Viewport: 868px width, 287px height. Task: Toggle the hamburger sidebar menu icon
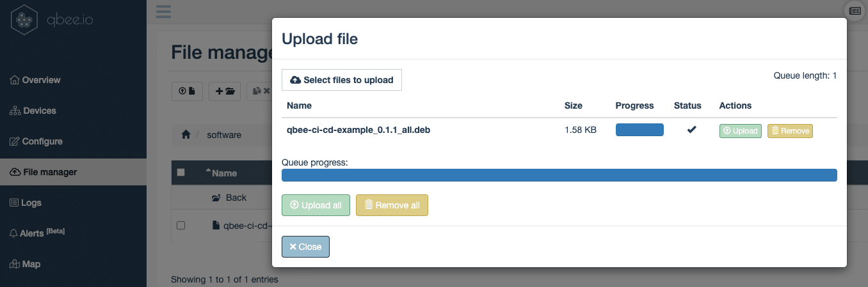[163, 12]
